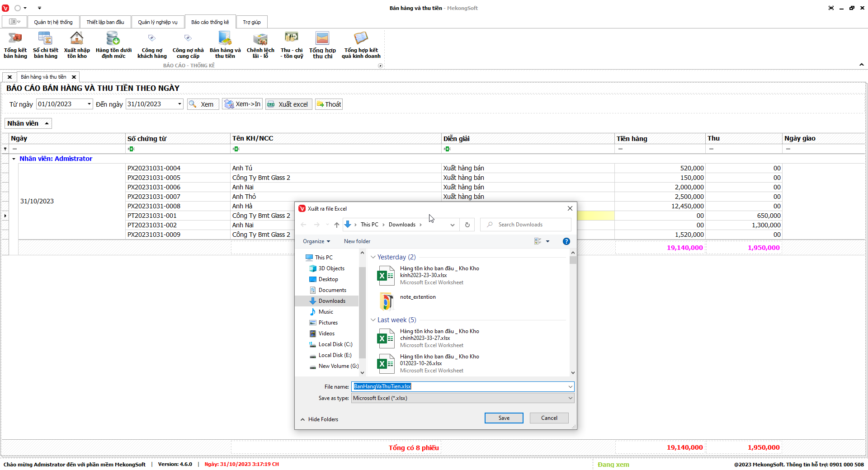Open Xuất nhập tồn kho report

(77, 45)
